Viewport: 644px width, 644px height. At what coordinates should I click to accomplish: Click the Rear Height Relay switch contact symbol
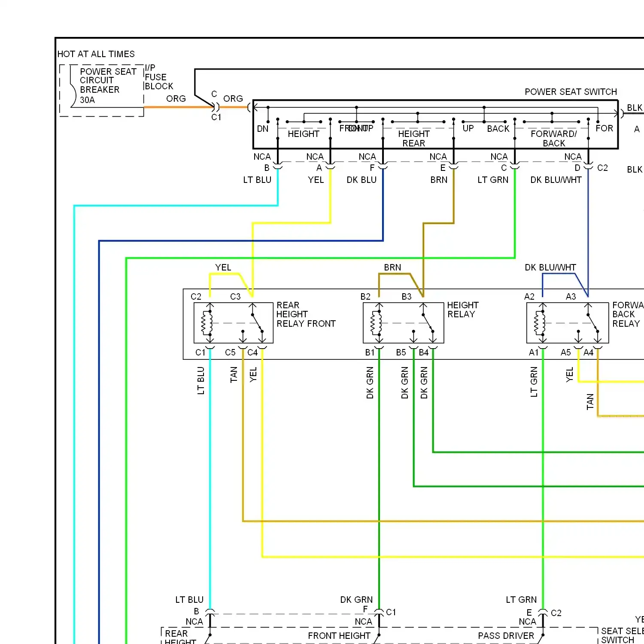(258, 323)
